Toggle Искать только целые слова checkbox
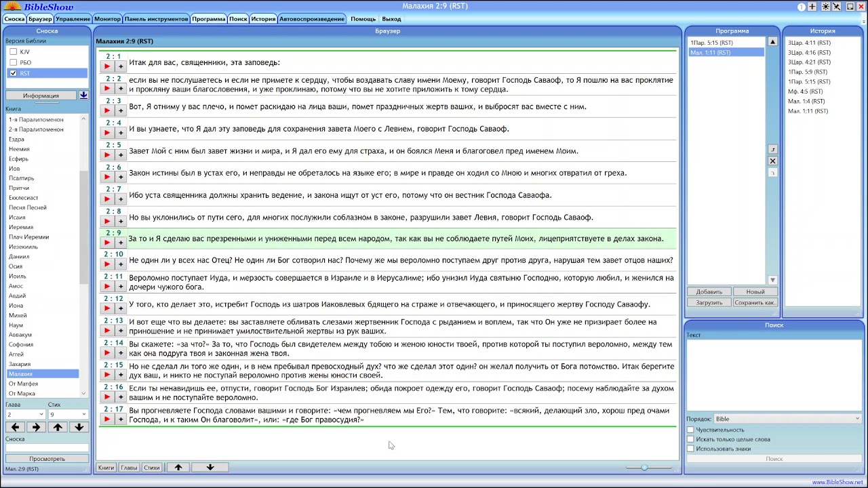This screenshot has height=488, width=868. (x=690, y=439)
